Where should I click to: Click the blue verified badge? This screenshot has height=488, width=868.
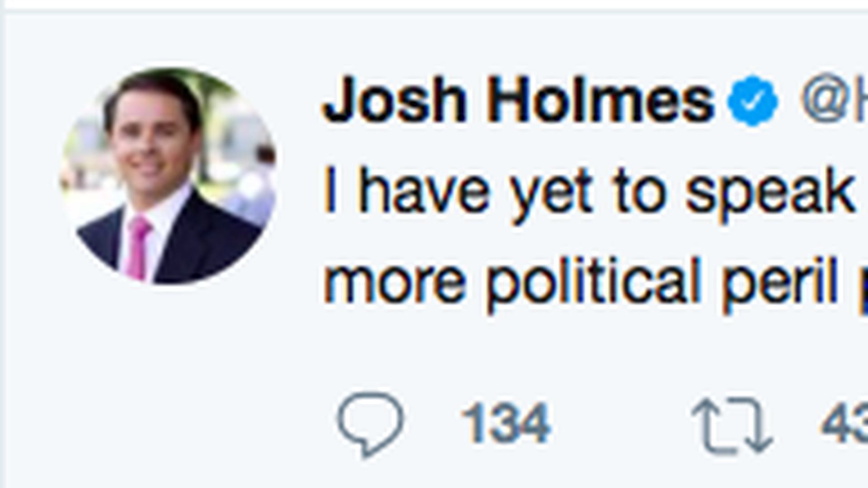click(752, 100)
